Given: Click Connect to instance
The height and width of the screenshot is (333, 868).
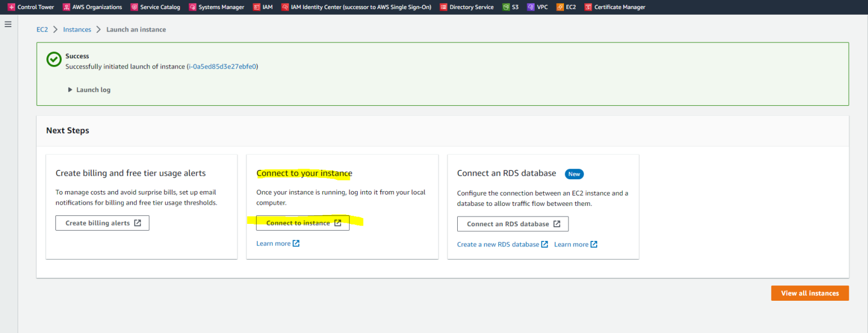Looking at the screenshot, I should (x=303, y=223).
